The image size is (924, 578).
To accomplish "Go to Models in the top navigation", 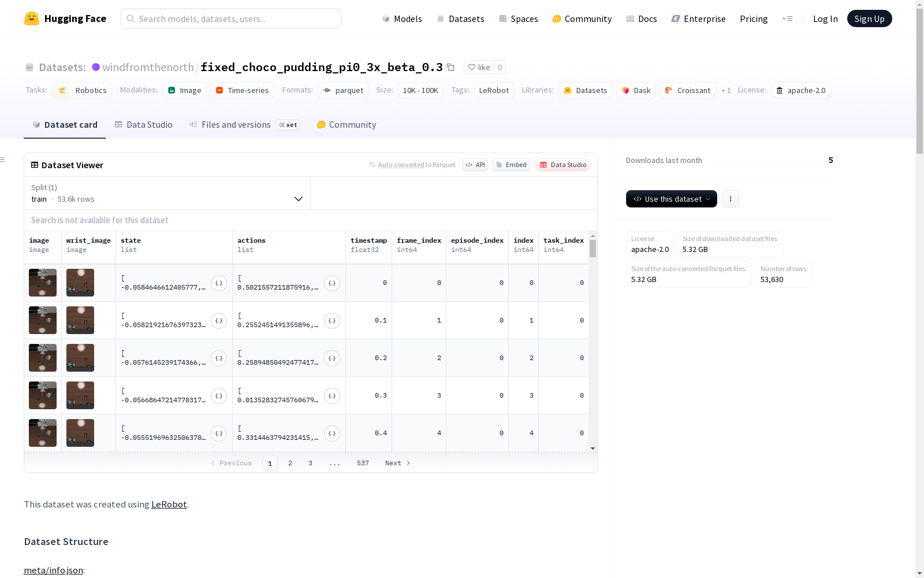I will [402, 18].
